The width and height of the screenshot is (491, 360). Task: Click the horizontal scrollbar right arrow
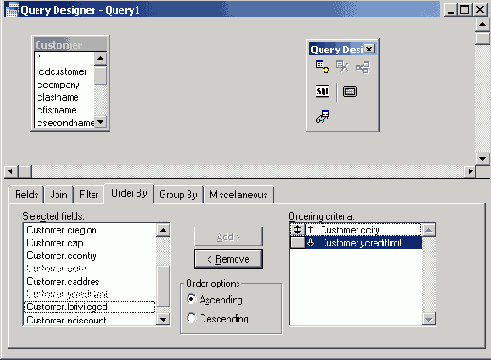(470, 171)
